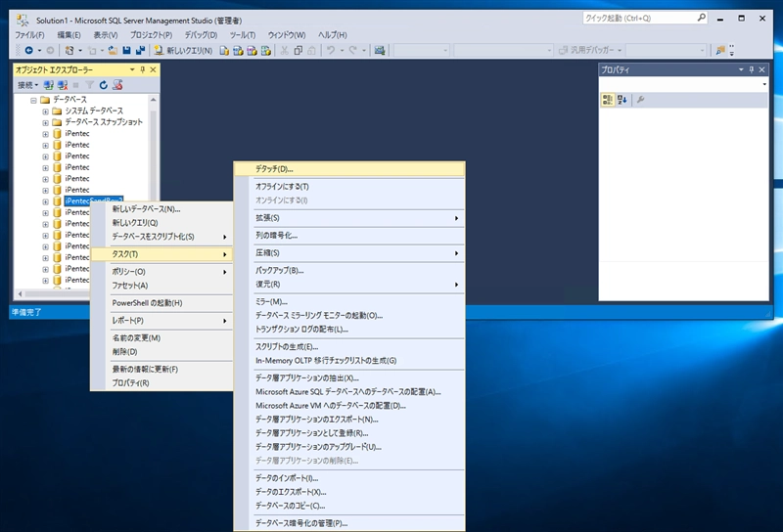Select データのインポート(I)... entry
Screen dimensions: 783x532
pos(349,478)
